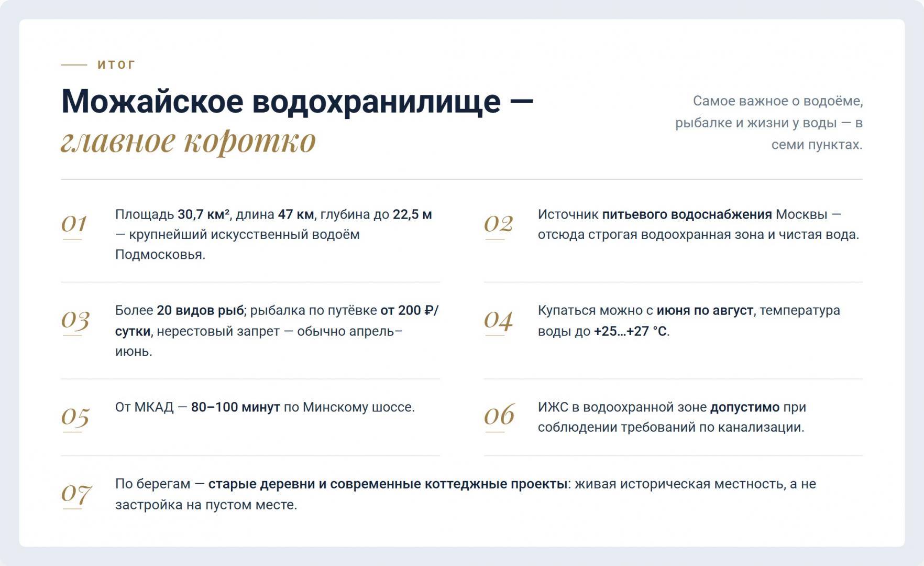
Task: Click the number '01' marker
Action: click(74, 224)
